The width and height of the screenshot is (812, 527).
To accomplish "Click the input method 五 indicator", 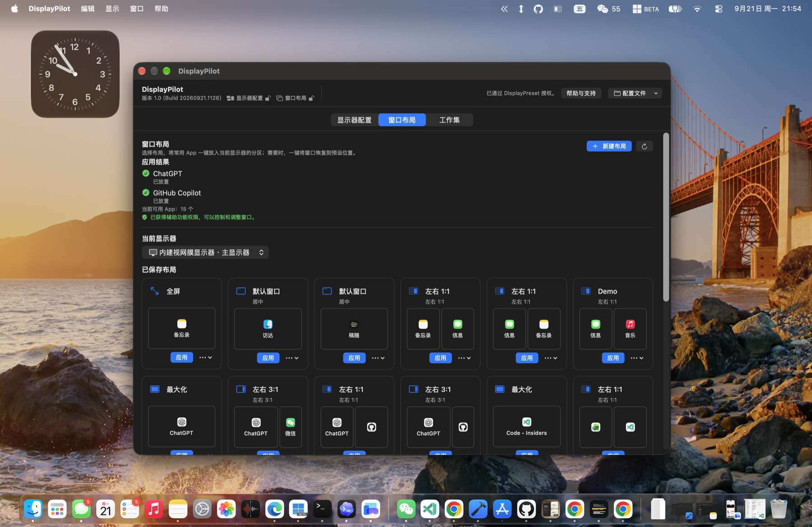I will 580,9.
